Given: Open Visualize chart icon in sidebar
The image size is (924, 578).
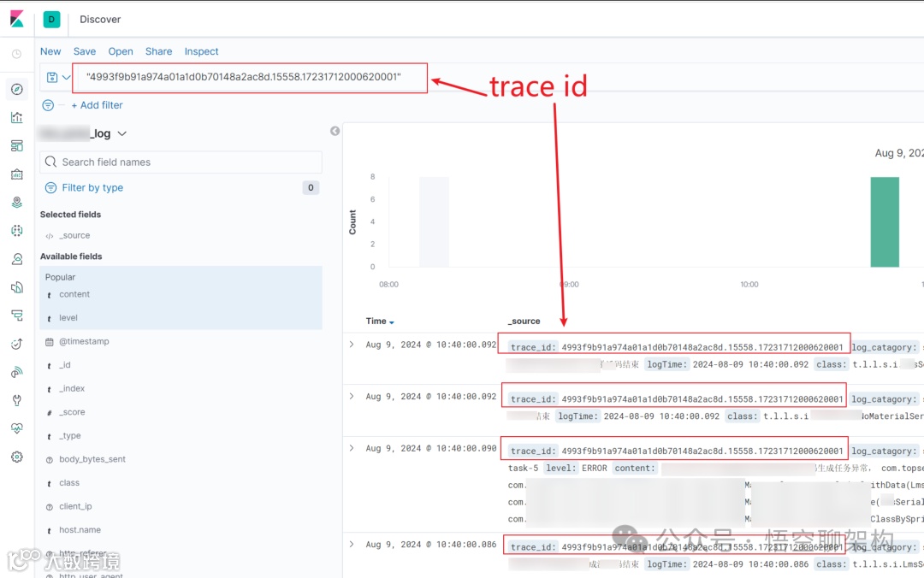Looking at the screenshot, I should click(x=16, y=117).
